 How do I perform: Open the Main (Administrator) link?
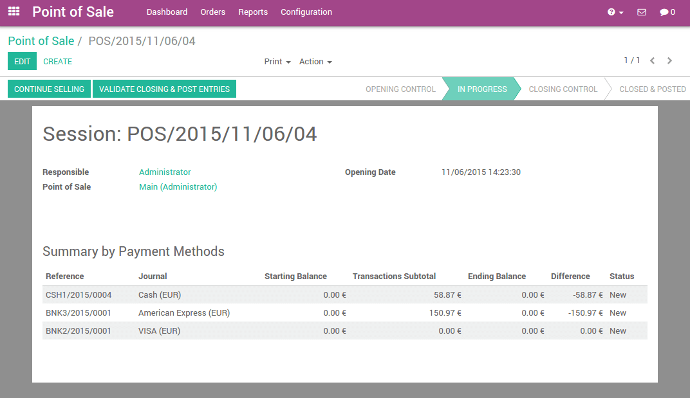[178, 187]
